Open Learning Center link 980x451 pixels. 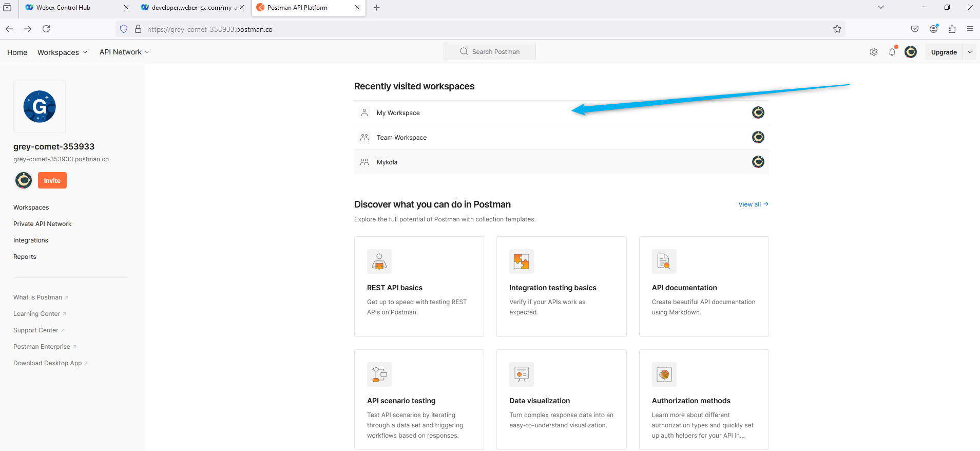(x=40, y=314)
